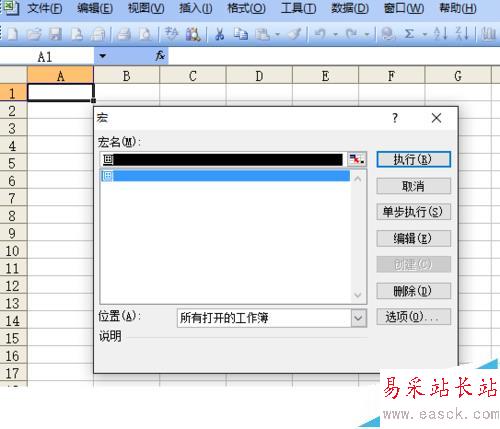This screenshot has height=429, width=500.
Task: Expand the Paste options dropdown arrow
Action: coord(277,34)
